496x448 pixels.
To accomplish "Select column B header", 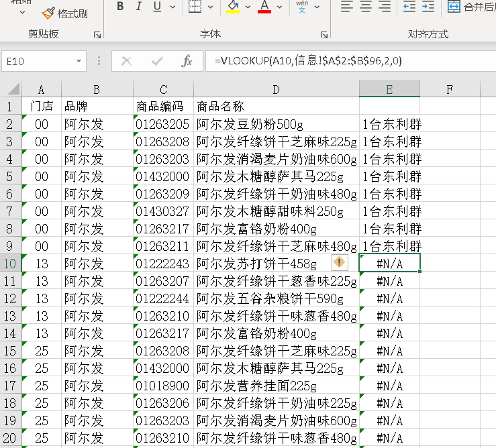I will pyautogui.click(x=97, y=89).
